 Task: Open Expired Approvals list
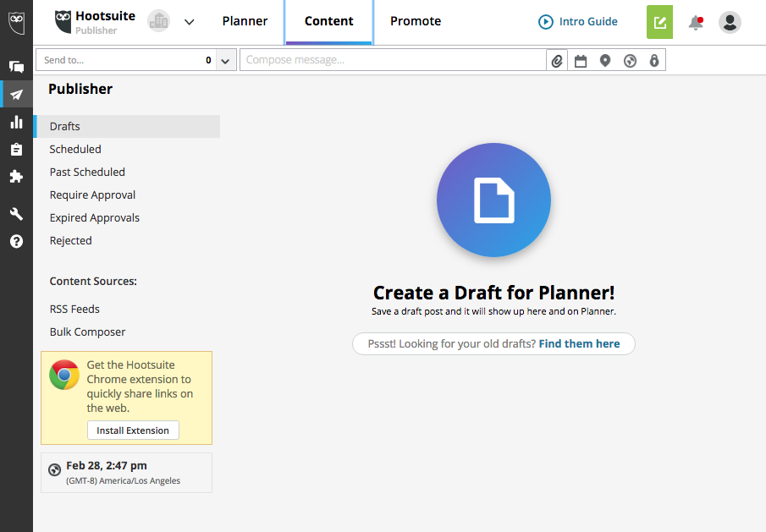pyautogui.click(x=95, y=217)
